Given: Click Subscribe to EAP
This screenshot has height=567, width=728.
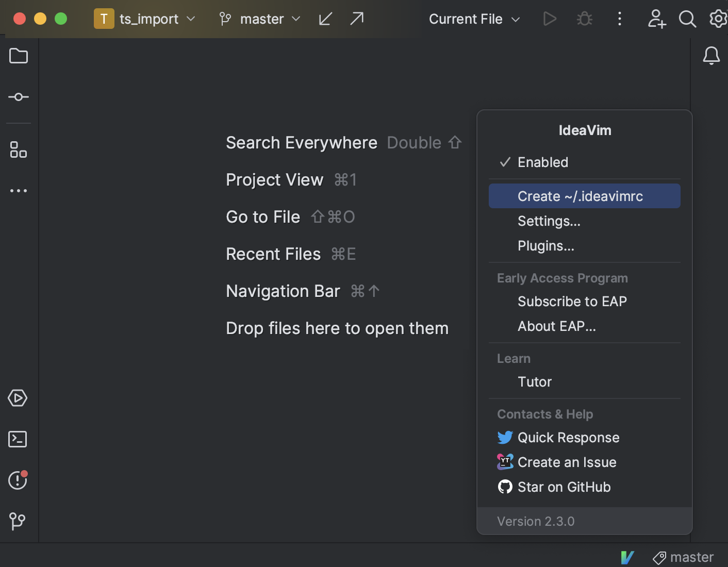Looking at the screenshot, I should point(572,301).
